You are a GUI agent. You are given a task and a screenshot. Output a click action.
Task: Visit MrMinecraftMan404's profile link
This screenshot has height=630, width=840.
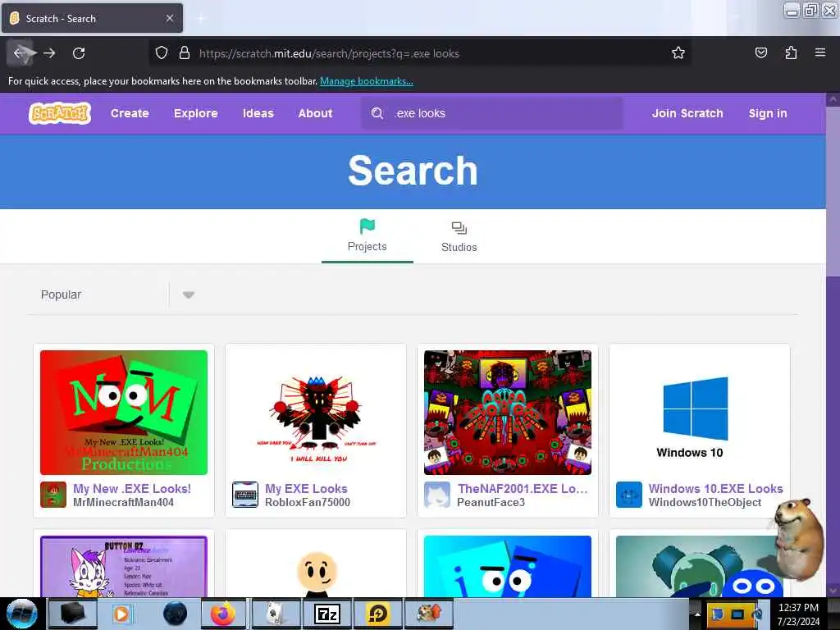click(x=123, y=503)
